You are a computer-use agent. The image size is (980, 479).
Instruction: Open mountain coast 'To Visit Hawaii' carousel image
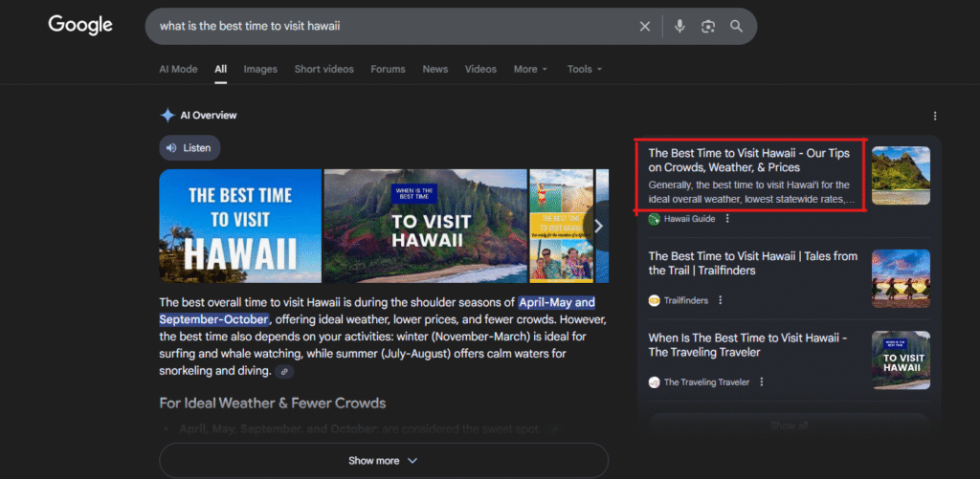point(426,226)
